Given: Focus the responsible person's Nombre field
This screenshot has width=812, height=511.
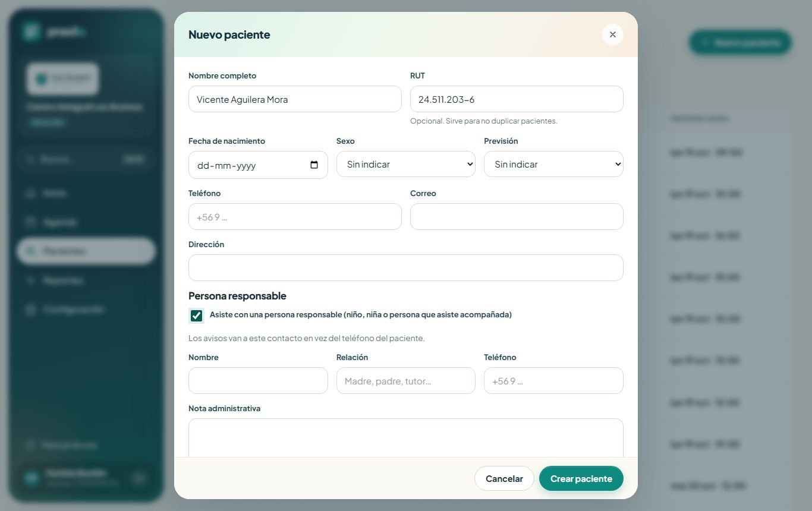Looking at the screenshot, I should 258,381.
